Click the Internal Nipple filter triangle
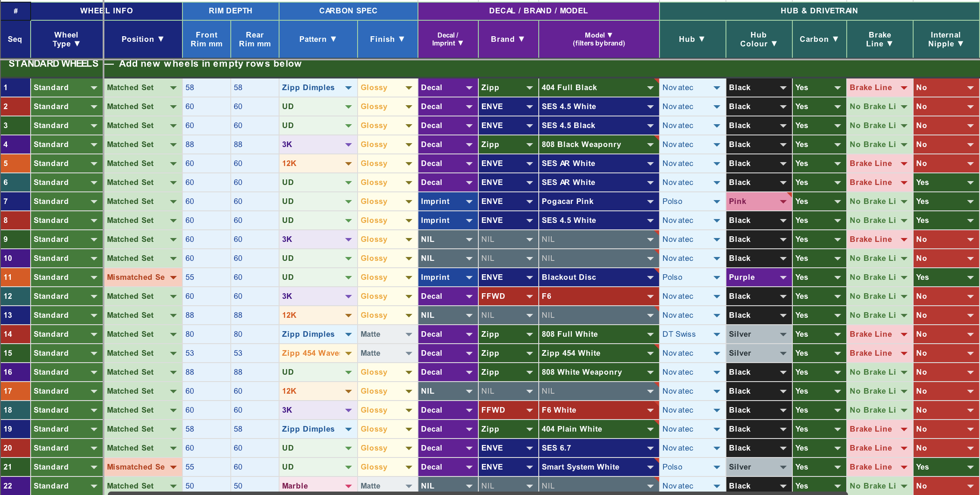Viewport: 980px width, 495px height. click(x=961, y=44)
